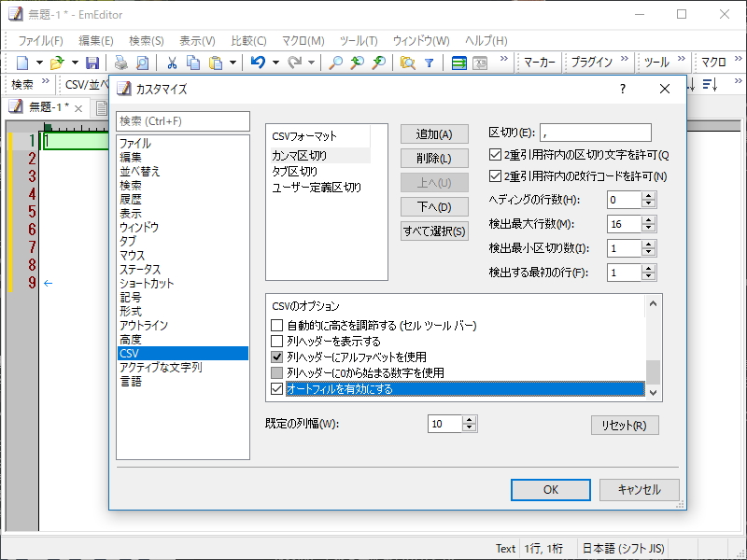747x560 pixels.
Task: Click the キャンセル button
Action: (x=639, y=489)
